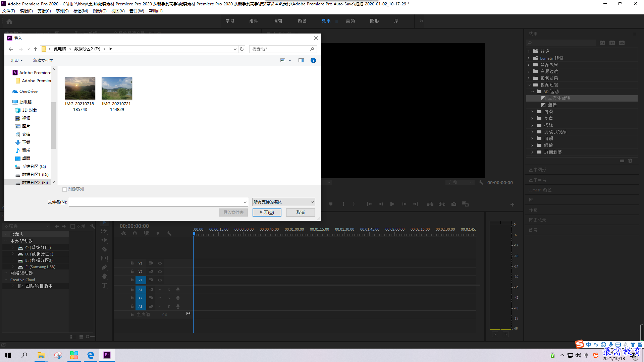Open the 窗口(W) menu
Image resolution: width=644 pixels, height=362 pixels.
137,11
